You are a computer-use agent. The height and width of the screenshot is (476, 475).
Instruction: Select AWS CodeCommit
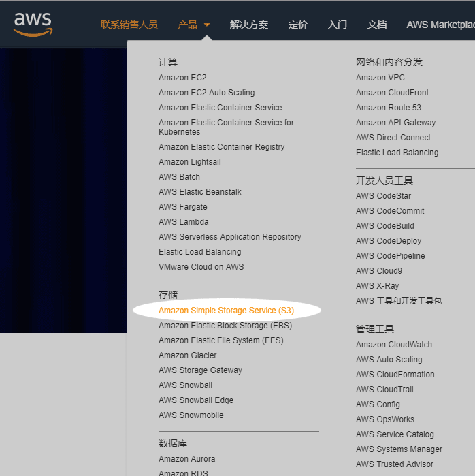point(390,210)
